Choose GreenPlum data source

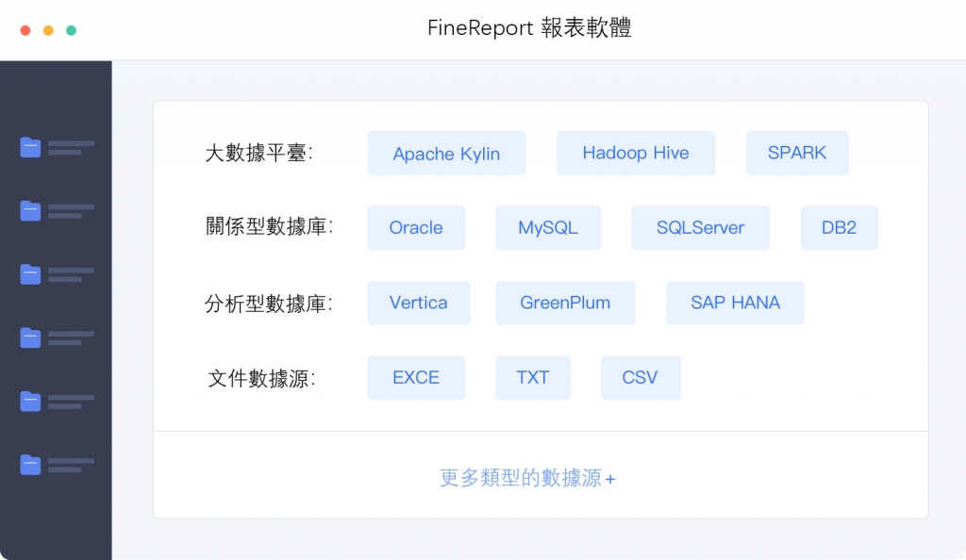click(x=565, y=303)
